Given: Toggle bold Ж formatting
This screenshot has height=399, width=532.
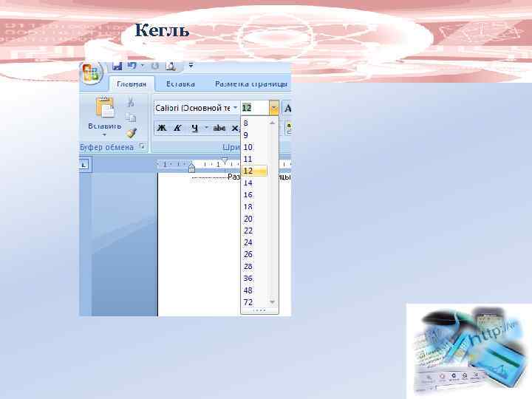Looking at the screenshot, I should coord(162,128).
